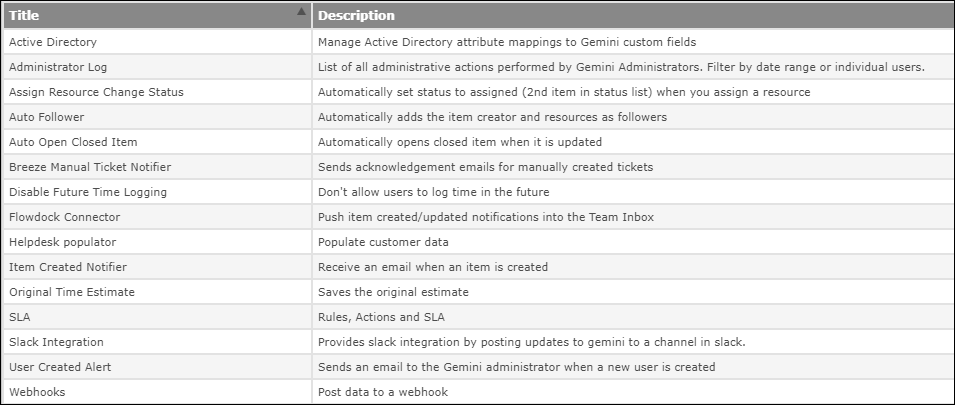The height and width of the screenshot is (405, 955).
Task: Click the 'Post data to a webhook' description
Action: tap(383, 392)
